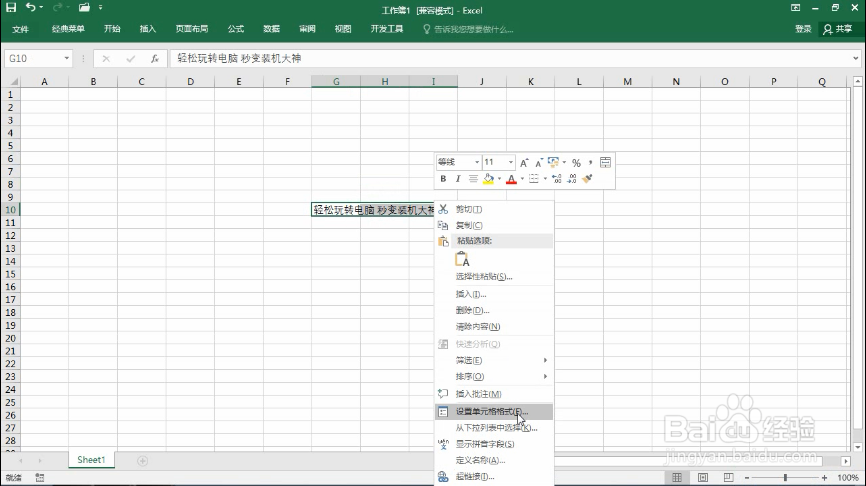The width and height of the screenshot is (866, 486).
Task: Choose Copy from the context menu
Action: point(494,225)
